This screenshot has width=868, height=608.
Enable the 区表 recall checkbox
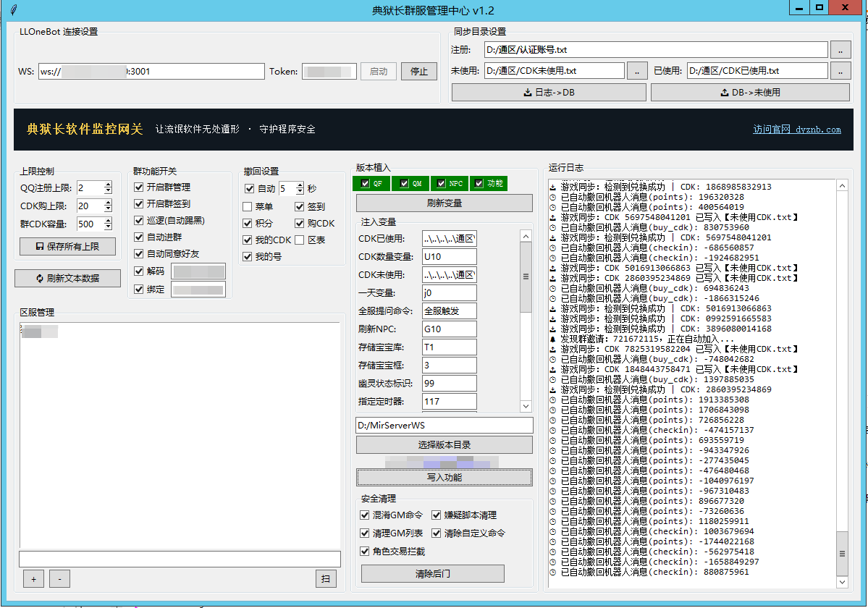coord(300,240)
